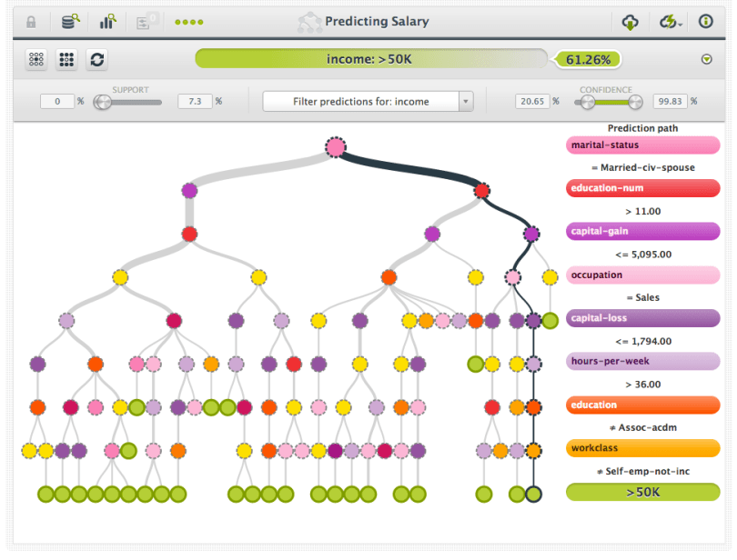The height and width of the screenshot is (560, 737).
Task: Click the root node of the tree
Action: 336,147
